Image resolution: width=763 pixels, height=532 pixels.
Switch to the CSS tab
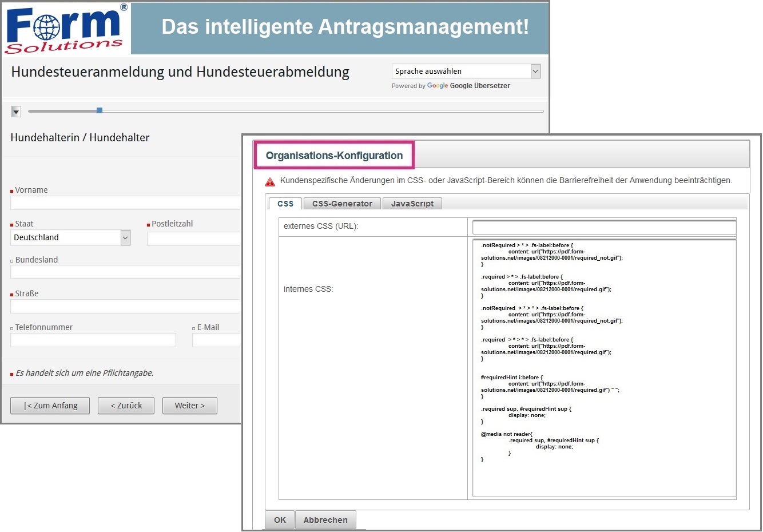[x=285, y=204]
